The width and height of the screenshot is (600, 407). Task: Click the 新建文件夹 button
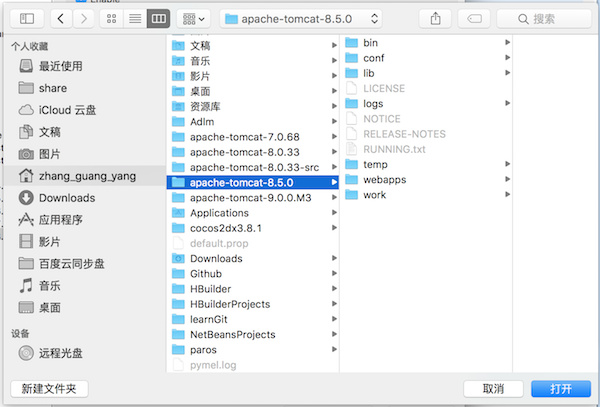click(x=49, y=389)
